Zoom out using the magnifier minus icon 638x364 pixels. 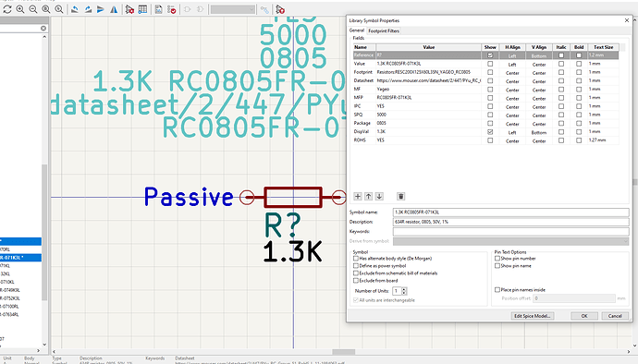33,9
